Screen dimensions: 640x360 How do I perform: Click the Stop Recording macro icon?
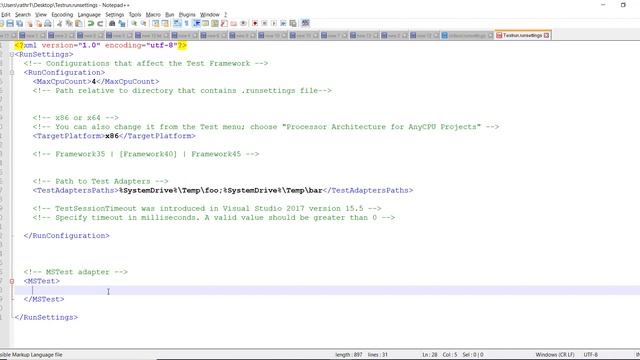[x=264, y=23]
